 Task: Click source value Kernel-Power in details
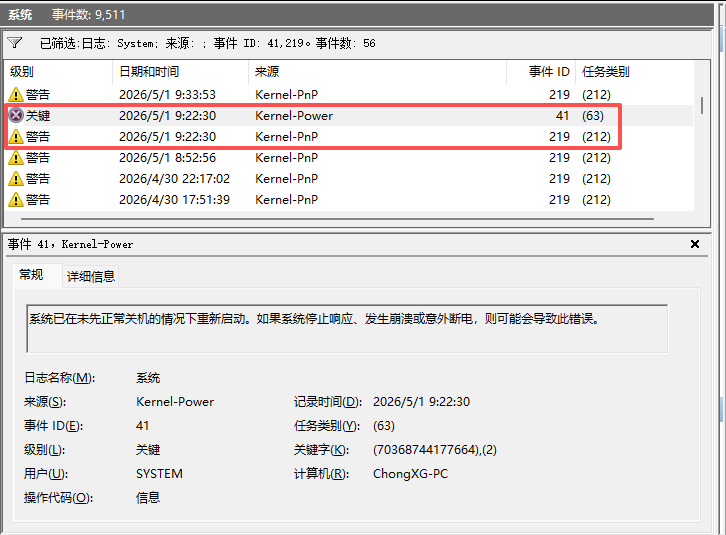(x=175, y=402)
